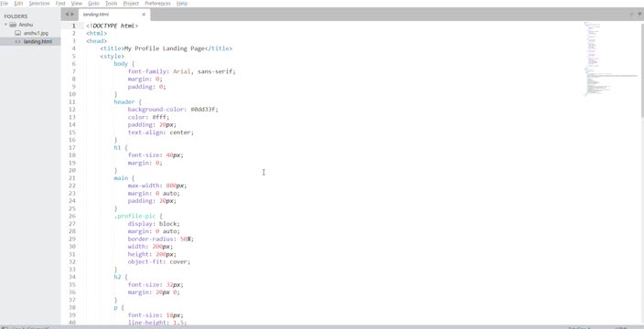Open the File menu
644x329 pixels.
(4, 4)
